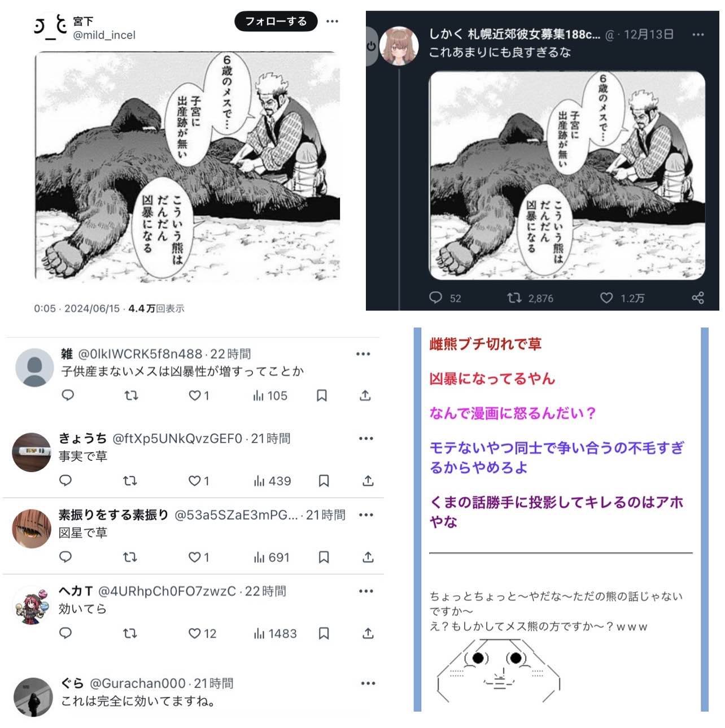The image size is (725, 728).
Task: Retweet the 図星で草 reply
Action: tap(130, 557)
